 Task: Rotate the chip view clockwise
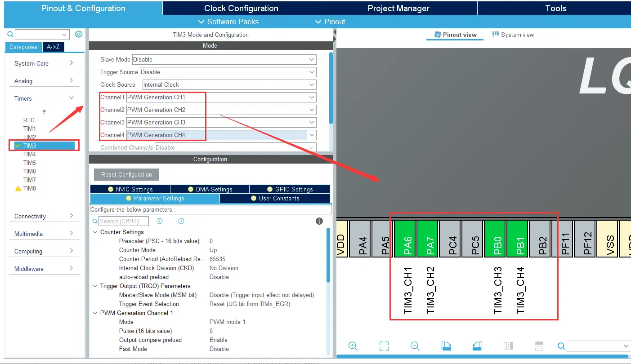[x=446, y=346]
